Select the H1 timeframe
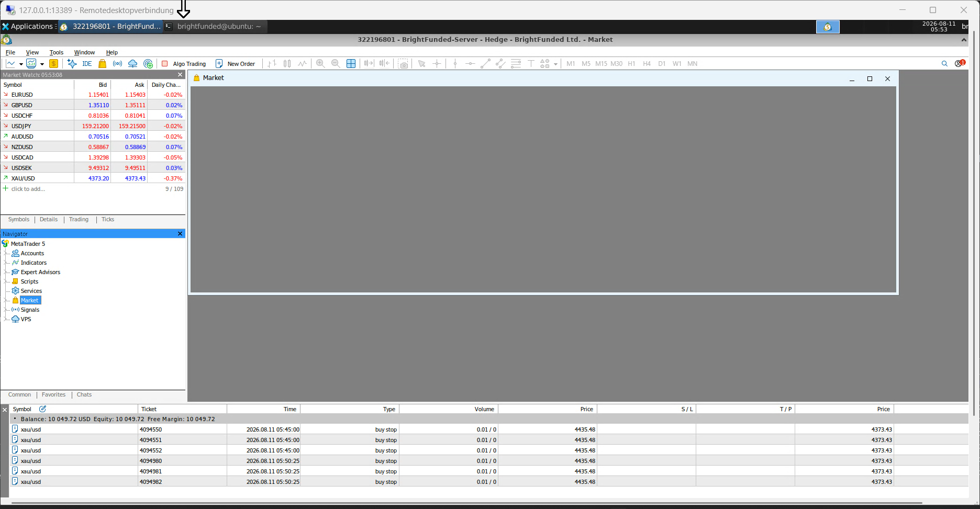 (x=631, y=64)
